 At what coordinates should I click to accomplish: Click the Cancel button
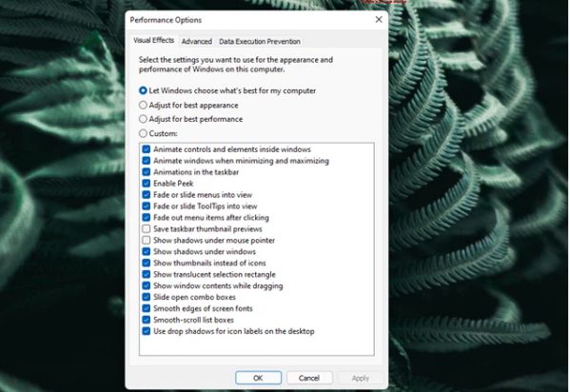[x=309, y=378]
